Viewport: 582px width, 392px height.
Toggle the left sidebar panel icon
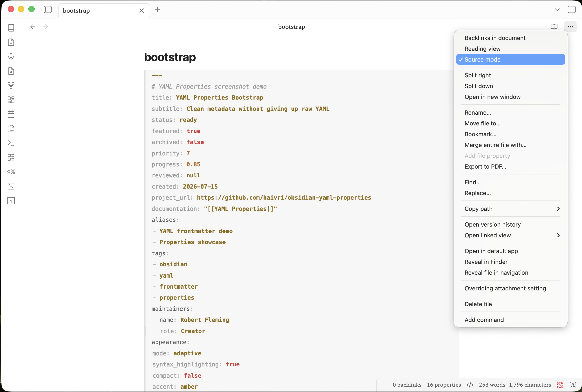coord(47,9)
